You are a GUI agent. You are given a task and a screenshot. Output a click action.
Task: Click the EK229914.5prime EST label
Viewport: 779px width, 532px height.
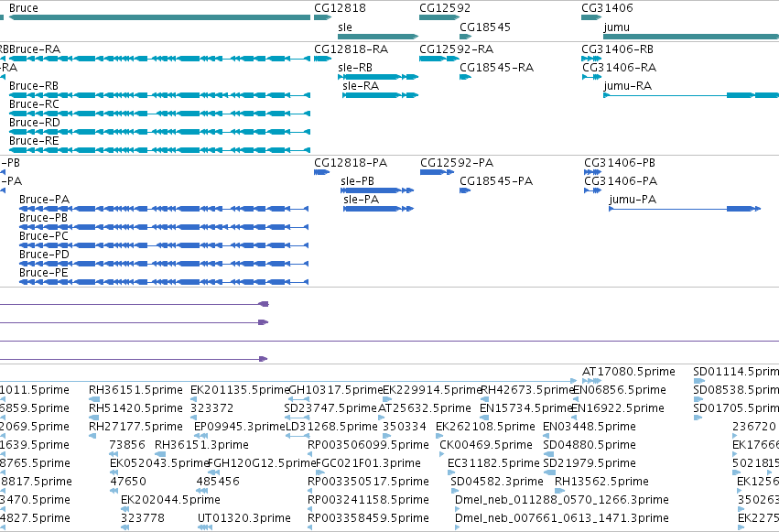432,390
